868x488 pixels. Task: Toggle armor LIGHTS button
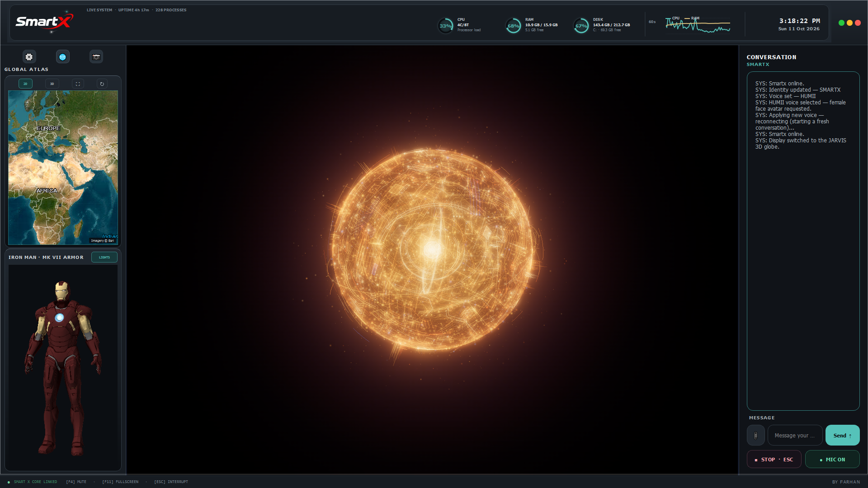point(104,257)
